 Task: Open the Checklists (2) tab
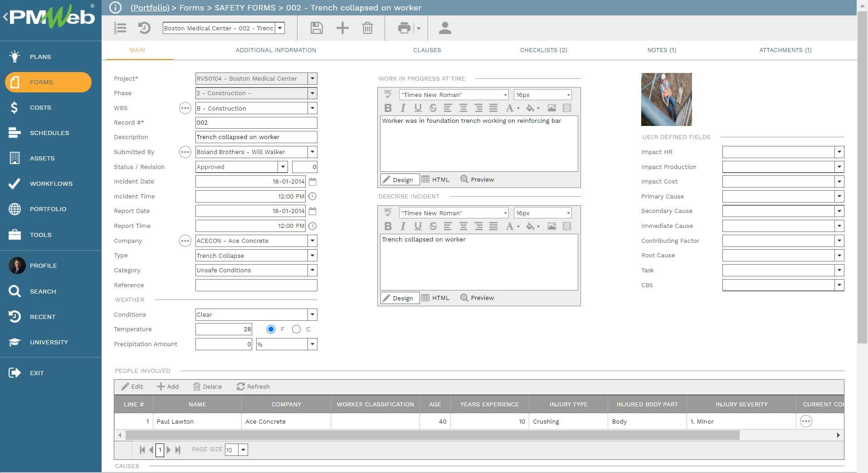[543, 50]
